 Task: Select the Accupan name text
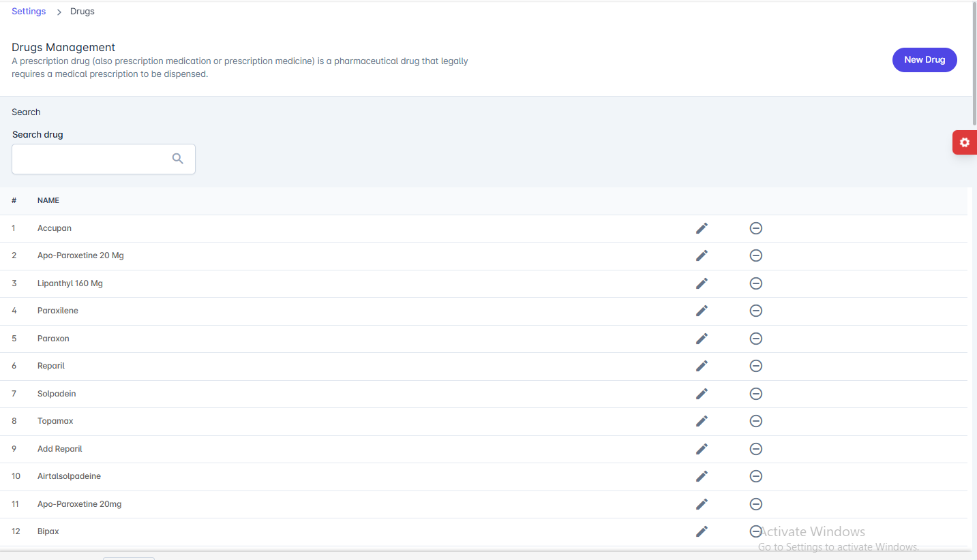(55, 228)
